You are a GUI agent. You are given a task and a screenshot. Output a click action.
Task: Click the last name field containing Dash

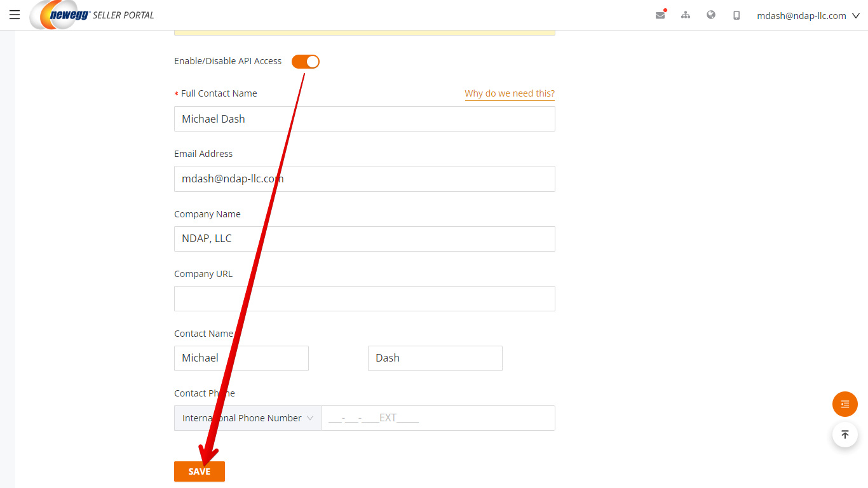(435, 358)
